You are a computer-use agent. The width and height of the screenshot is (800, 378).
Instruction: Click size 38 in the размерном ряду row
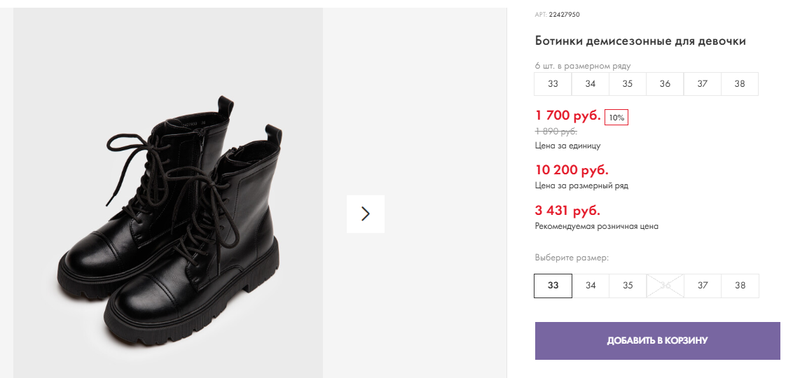pyautogui.click(x=740, y=84)
